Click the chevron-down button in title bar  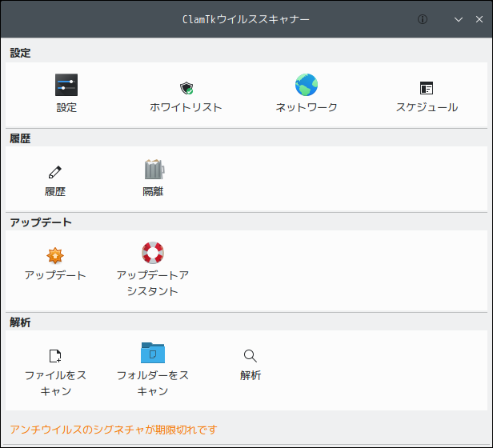point(459,19)
